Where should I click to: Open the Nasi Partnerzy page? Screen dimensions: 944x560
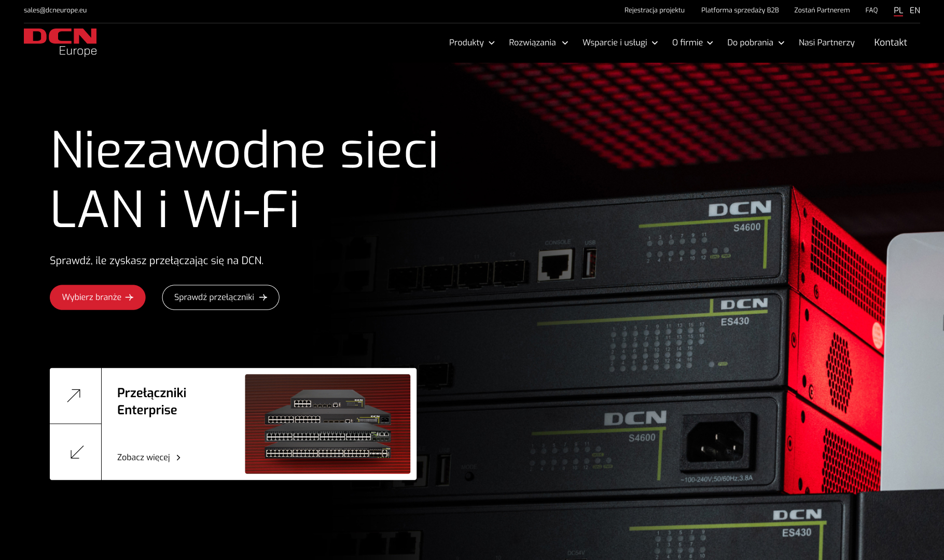tap(826, 43)
